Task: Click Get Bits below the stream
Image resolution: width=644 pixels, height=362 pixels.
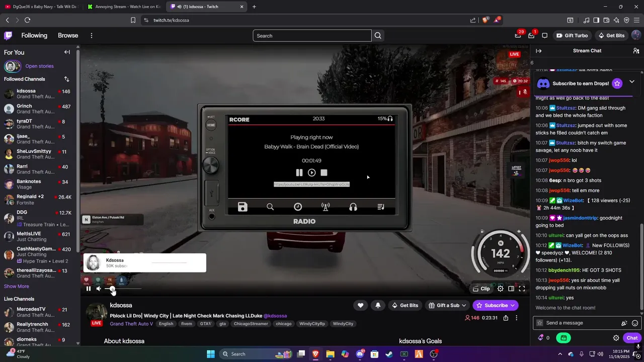Action: pos(405,305)
